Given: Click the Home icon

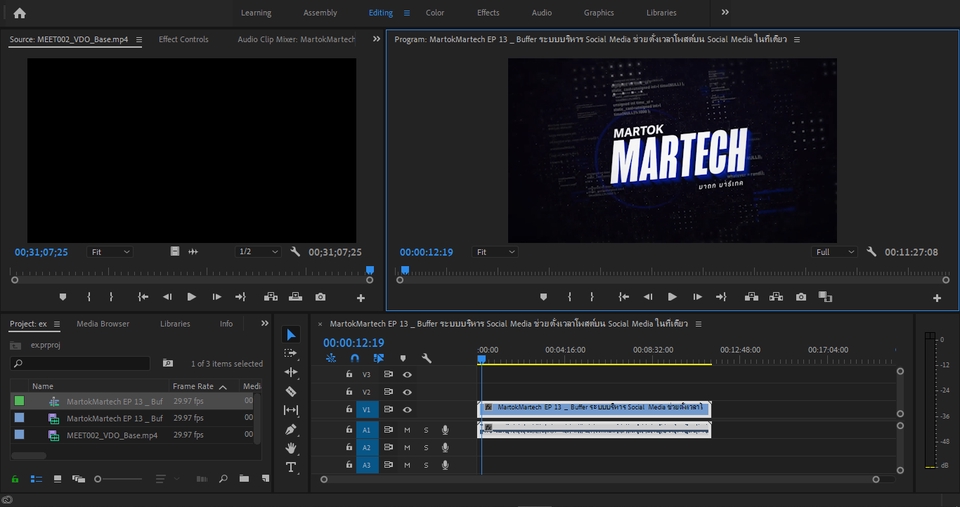Looking at the screenshot, I should (20, 13).
